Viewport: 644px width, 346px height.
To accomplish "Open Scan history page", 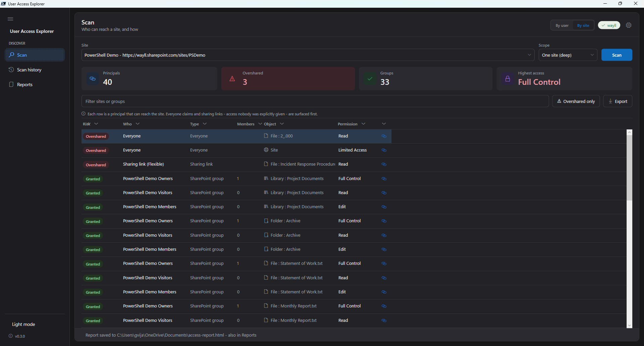I will click(x=35, y=70).
